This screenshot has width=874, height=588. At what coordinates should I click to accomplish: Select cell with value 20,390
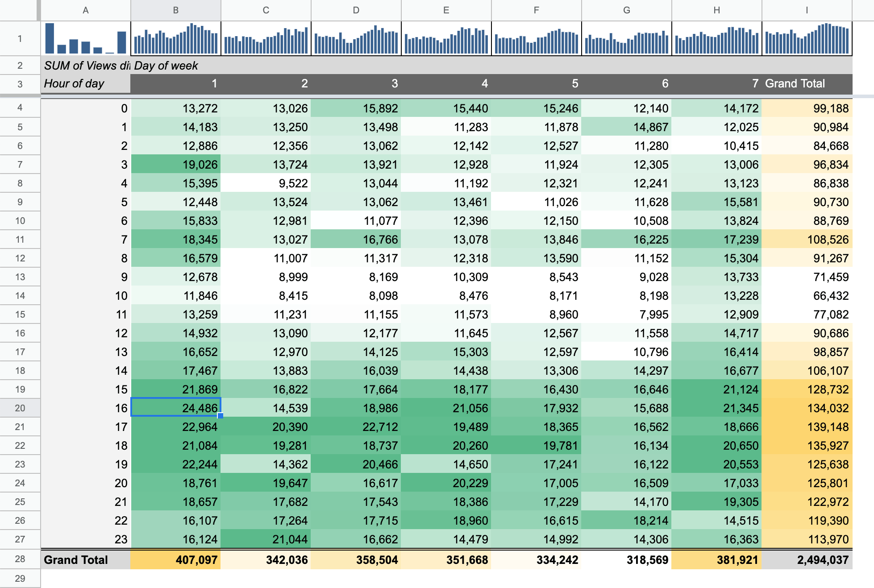pos(266,427)
